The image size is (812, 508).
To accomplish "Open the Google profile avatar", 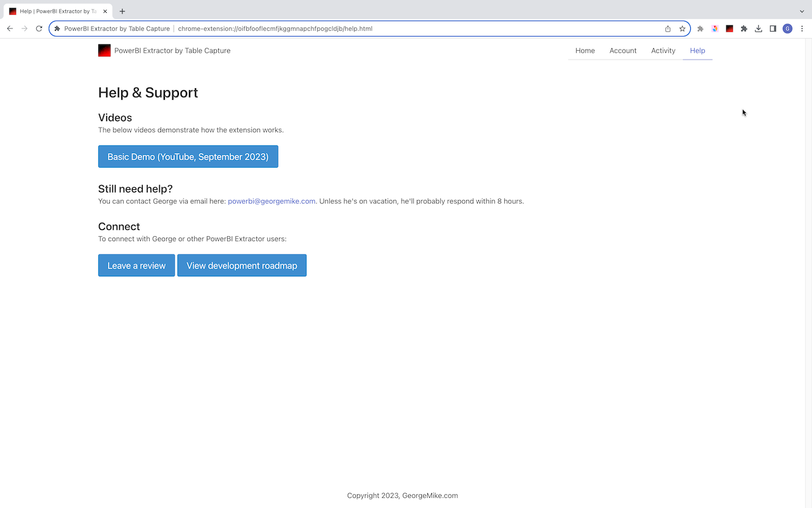I will pos(787,29).
